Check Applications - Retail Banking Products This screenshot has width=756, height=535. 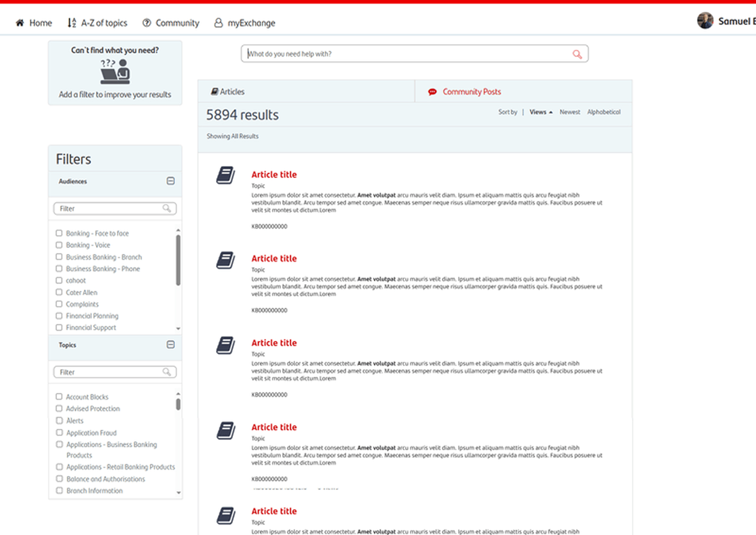click(59, 466)
